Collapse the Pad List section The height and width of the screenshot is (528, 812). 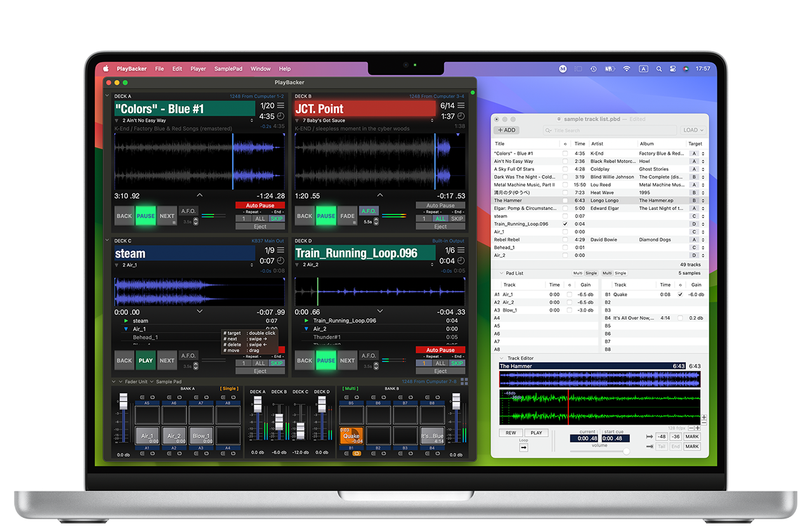(501, 273)
